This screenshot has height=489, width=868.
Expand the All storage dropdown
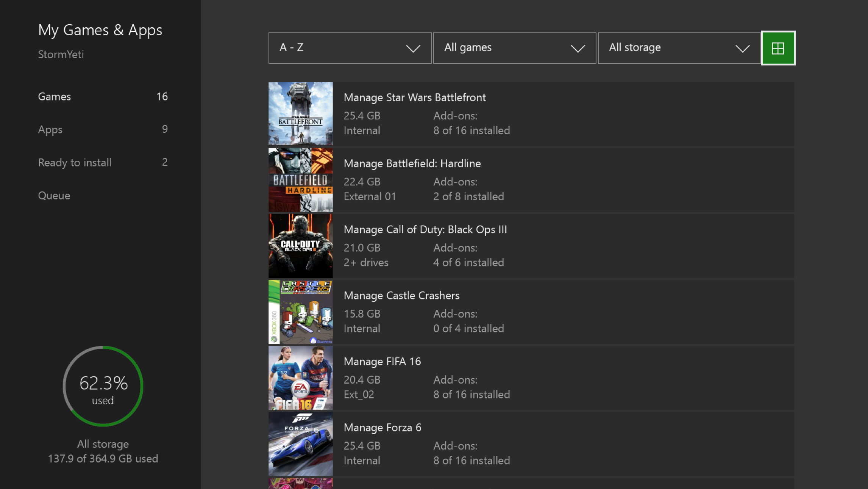coord(679,48)
